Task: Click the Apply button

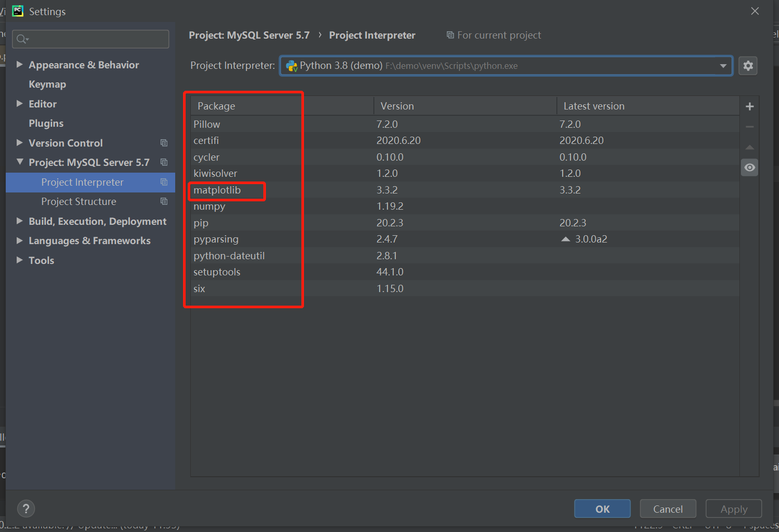Action: coord(734,509)
